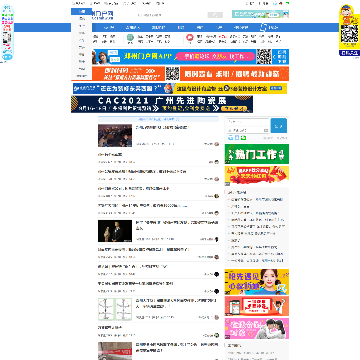Click author avatar beside night city article
This screenshot has height=360, width=360.
tap(217, 144)
